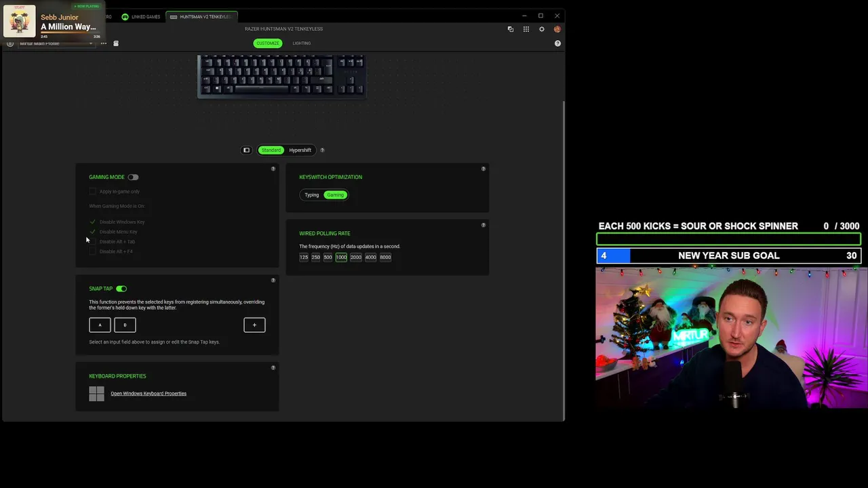Toggle Disable Menu Key checkbox
Viewport: 868px width, 488px height.
click(x=93, y=232)
